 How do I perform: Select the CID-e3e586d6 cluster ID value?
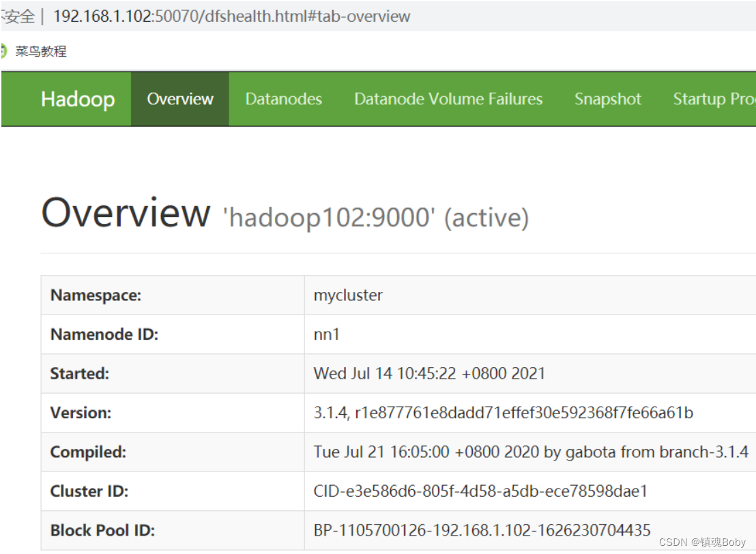(480, 491)
